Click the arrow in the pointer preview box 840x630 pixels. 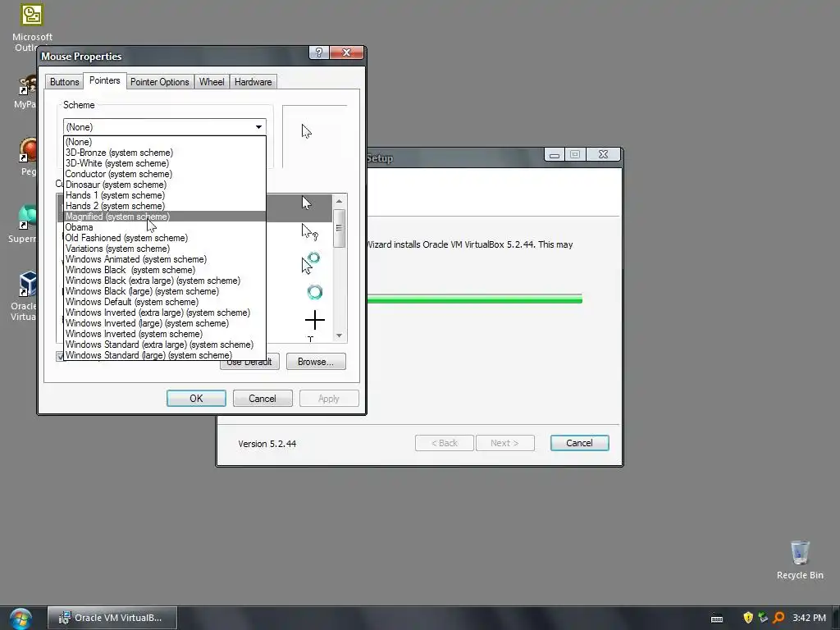[x=307, y=131]
